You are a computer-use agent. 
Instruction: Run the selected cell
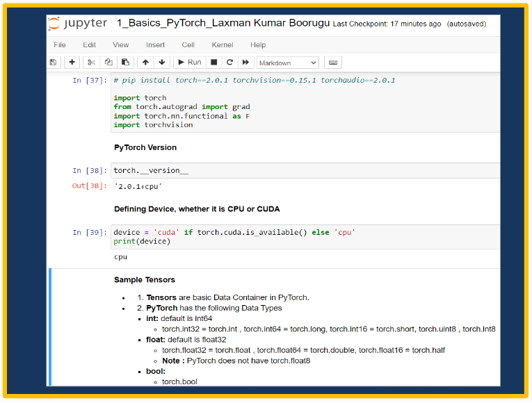pos(190,63)
